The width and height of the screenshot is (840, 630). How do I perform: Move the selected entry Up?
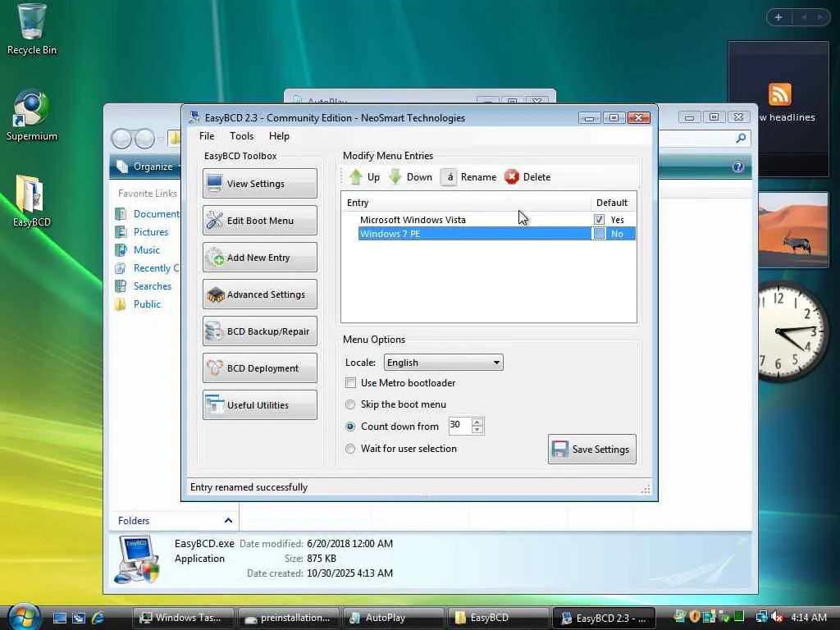point(364,177)
